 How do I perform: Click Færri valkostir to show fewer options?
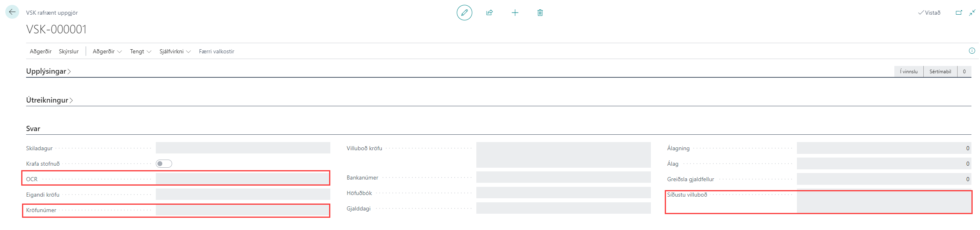pyautogui.click(x=217, y=51)
